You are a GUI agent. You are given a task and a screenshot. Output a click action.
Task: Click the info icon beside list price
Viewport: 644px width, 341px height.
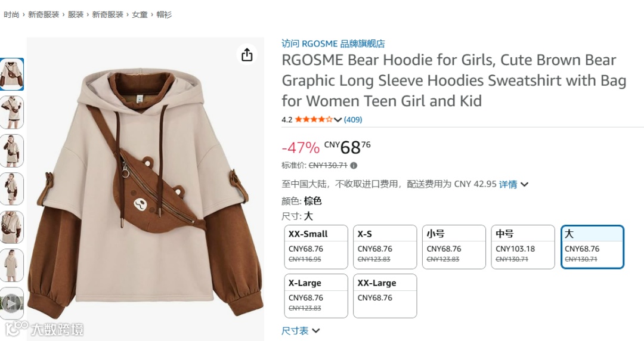pos(354,166)
